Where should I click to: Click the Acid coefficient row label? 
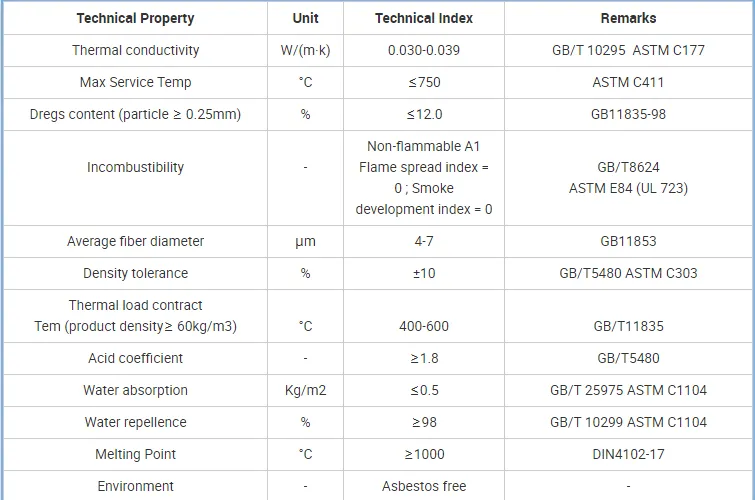tap(135, 358)
